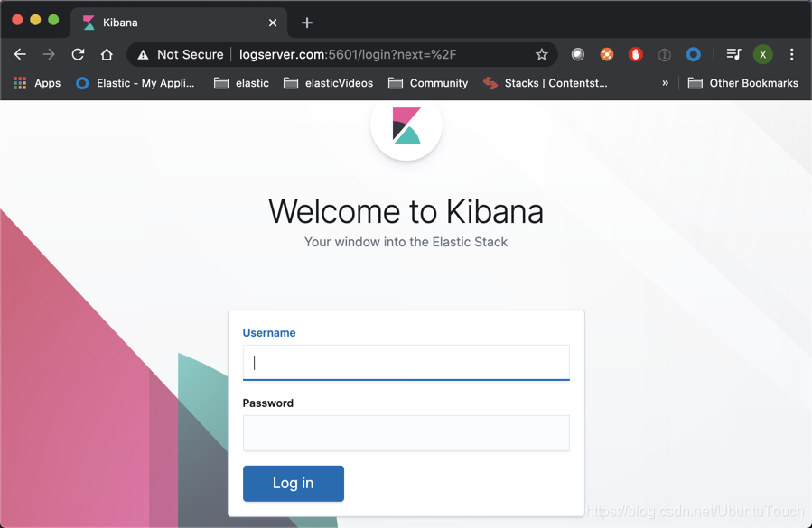The image size is (812, 528).
Task: Open the Other Bookmarks folder
Action: (x=743, y=83)
